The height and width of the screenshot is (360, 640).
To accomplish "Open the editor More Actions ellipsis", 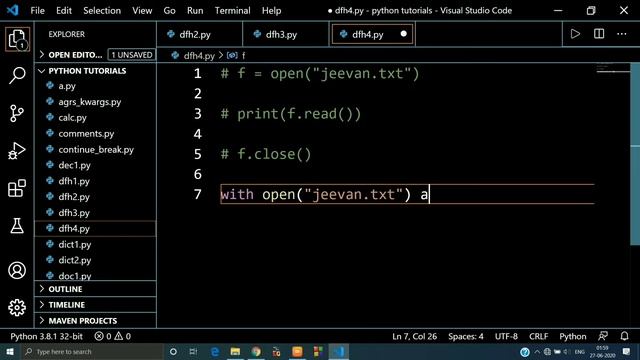I will tap(622, 34).
